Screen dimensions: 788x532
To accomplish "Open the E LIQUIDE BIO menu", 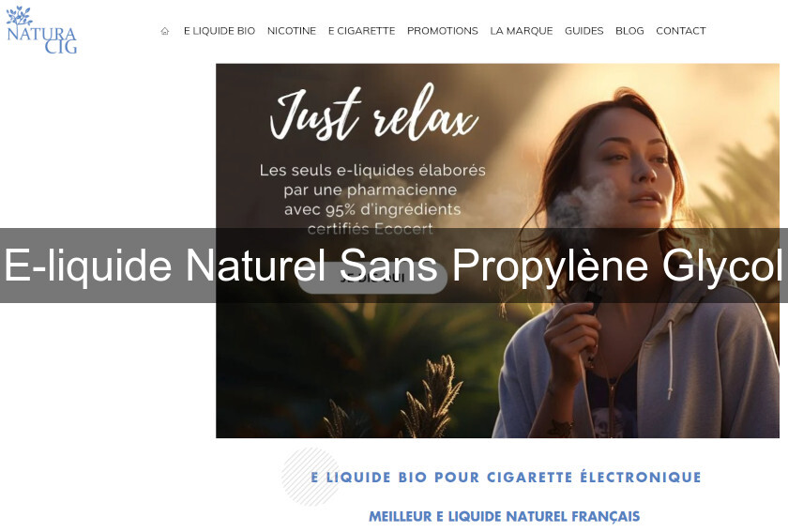I will click(x=220, y=31).
